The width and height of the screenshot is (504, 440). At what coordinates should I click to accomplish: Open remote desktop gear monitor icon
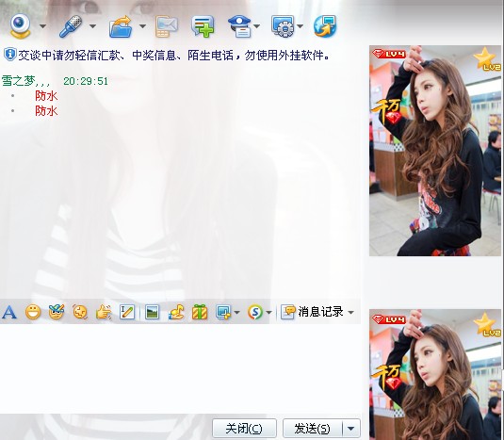tap(283, 26)
